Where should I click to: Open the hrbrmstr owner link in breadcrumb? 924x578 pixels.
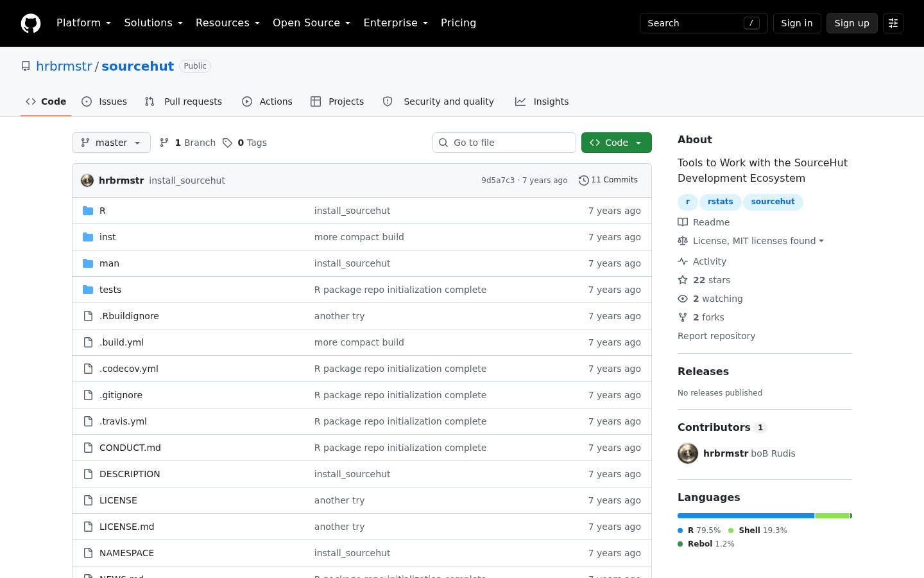tap(64, 66)
